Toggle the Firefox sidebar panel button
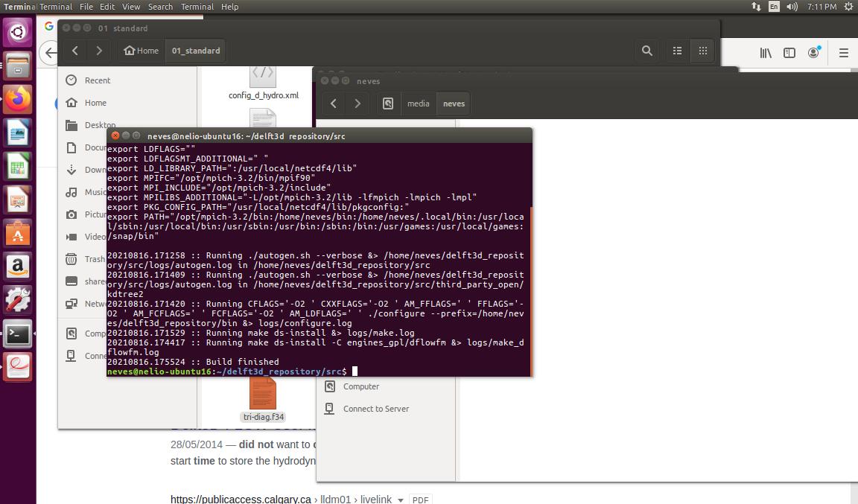Screen dimensions: 858x504 pos(789,53)
